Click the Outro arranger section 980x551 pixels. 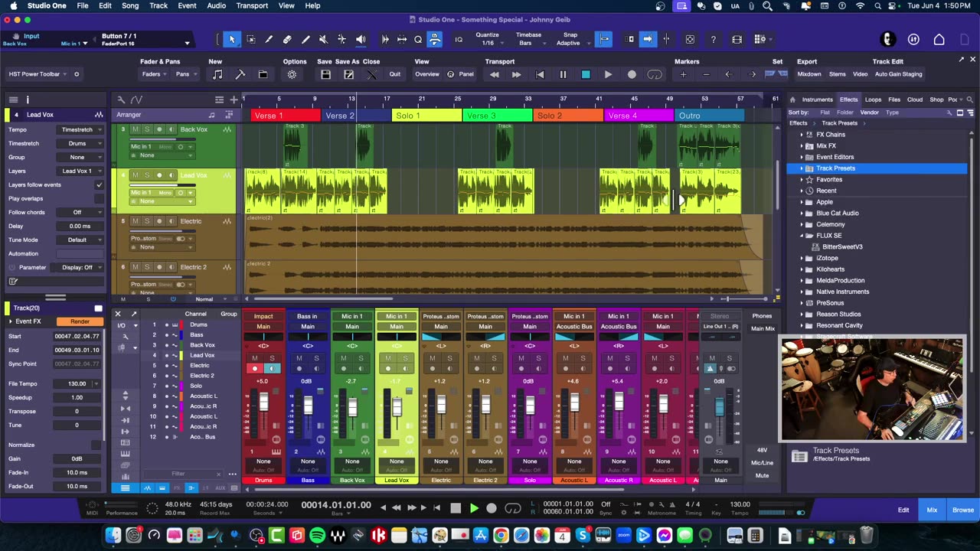point(710,116)
